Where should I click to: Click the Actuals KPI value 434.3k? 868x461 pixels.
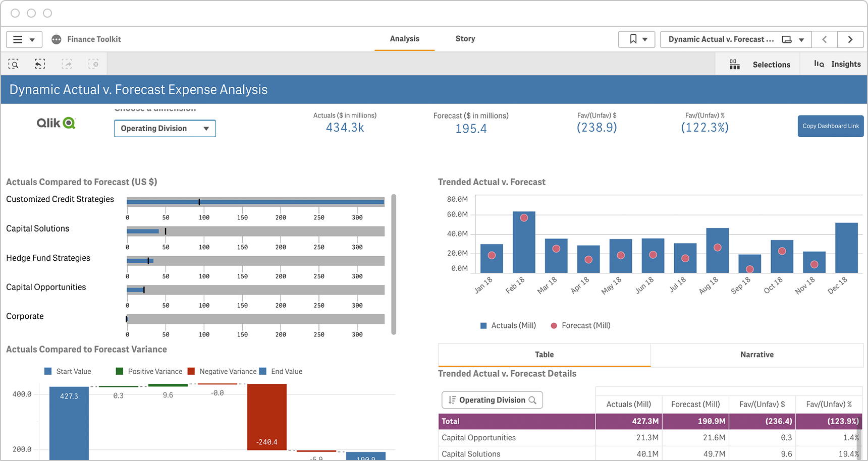(345, 128)
